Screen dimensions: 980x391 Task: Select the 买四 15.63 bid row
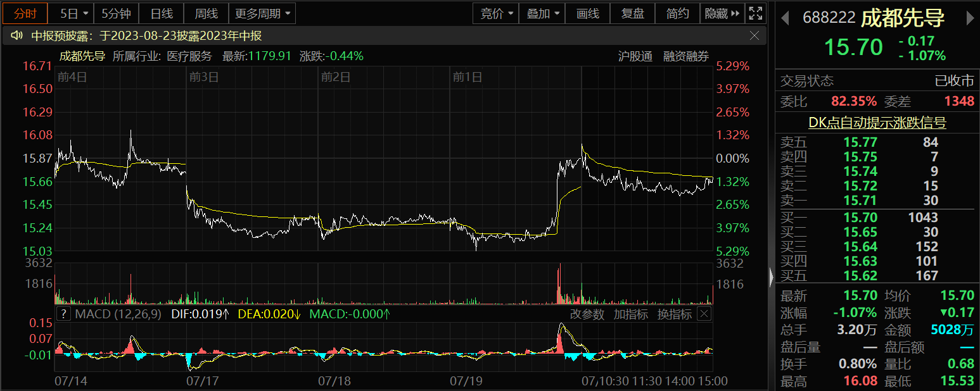pyautogui.click(x=877, y=261)
